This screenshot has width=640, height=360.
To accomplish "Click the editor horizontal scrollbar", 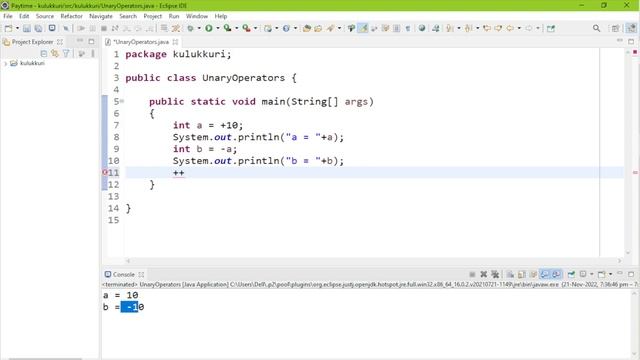I will click(x=373, y=261).
